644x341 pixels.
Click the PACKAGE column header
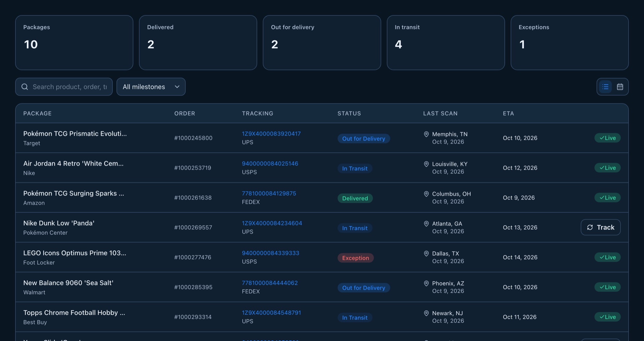(x=38, y=113)
